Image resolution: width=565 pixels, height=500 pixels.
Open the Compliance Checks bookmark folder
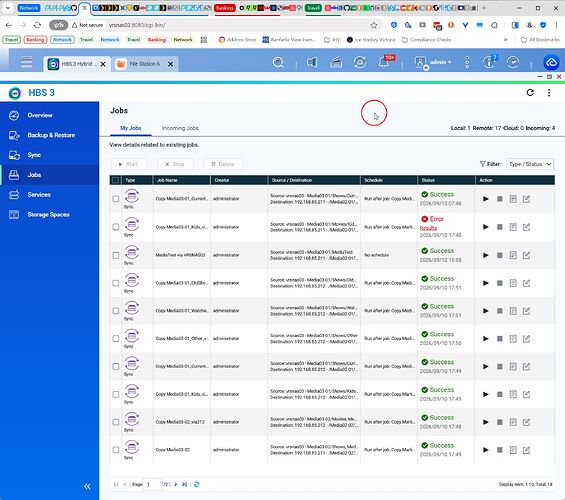pos(426,40)
